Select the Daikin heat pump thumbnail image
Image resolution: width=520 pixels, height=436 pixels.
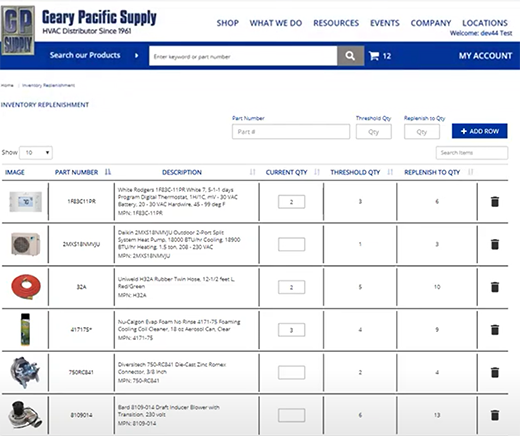tap(26, 244)
